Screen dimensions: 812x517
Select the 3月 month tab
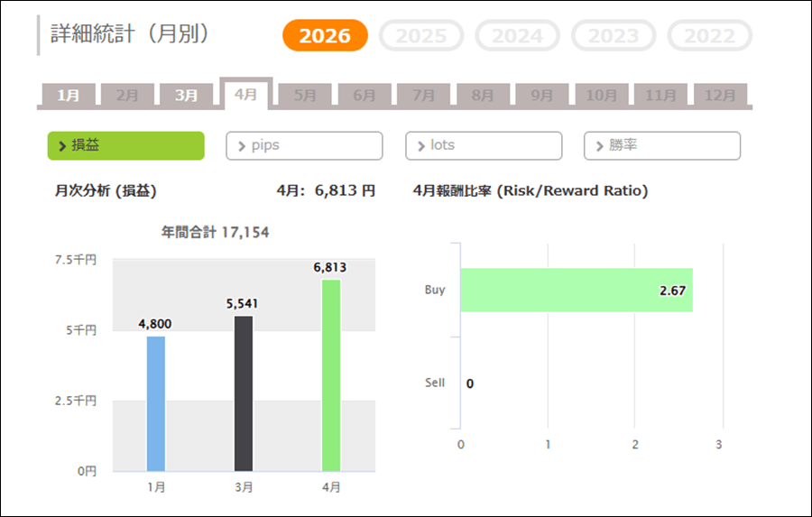click(x=187, y=95)
